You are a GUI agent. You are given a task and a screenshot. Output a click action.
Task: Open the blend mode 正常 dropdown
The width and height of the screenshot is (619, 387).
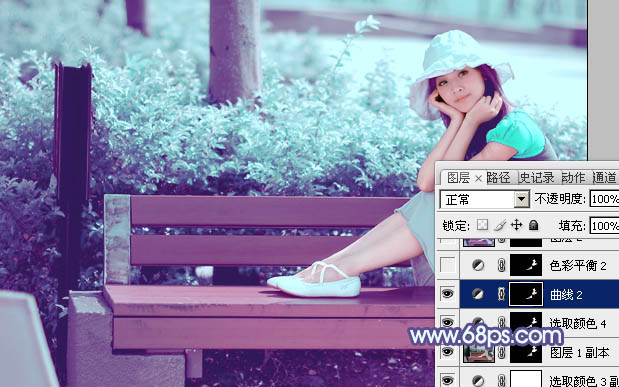pyautogui.click(x=484, y=200)
